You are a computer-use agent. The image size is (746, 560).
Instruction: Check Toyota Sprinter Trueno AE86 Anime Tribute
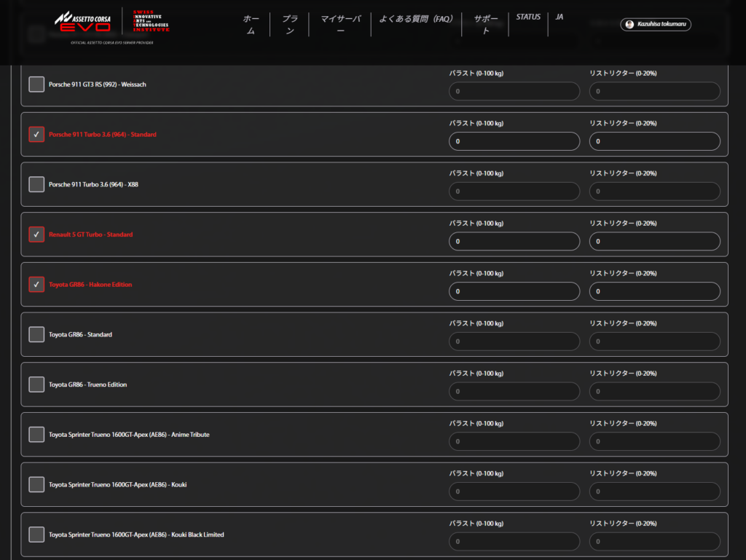pos(36,435)
